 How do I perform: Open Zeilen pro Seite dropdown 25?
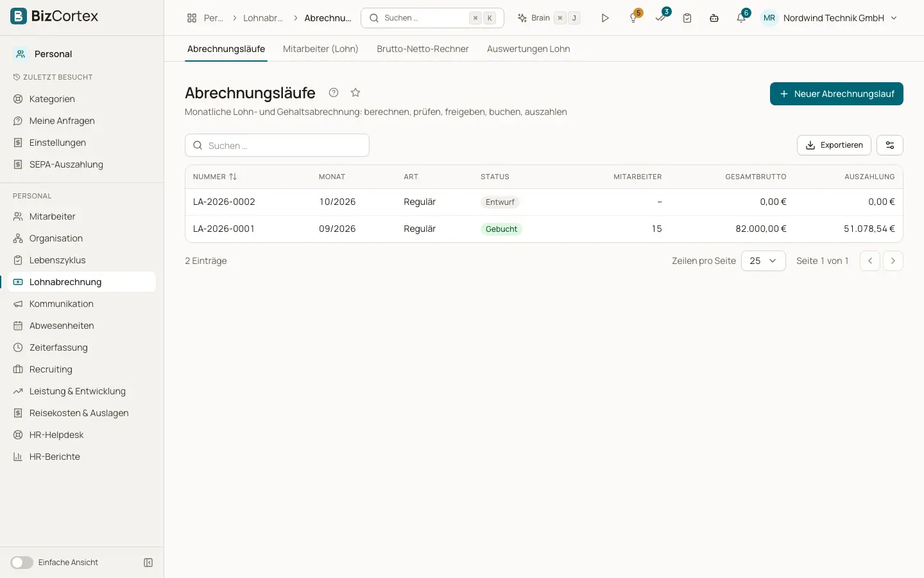pos(764,261)
